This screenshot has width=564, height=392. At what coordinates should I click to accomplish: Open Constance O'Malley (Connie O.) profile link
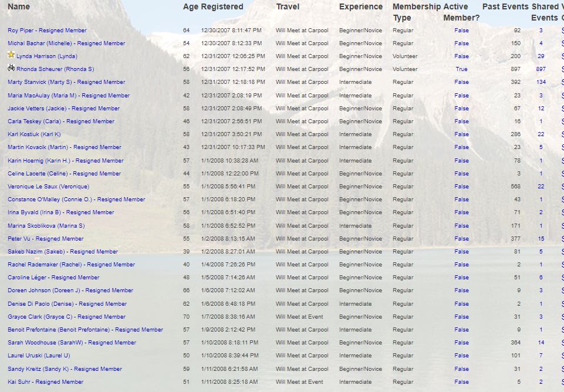point(76,200)
